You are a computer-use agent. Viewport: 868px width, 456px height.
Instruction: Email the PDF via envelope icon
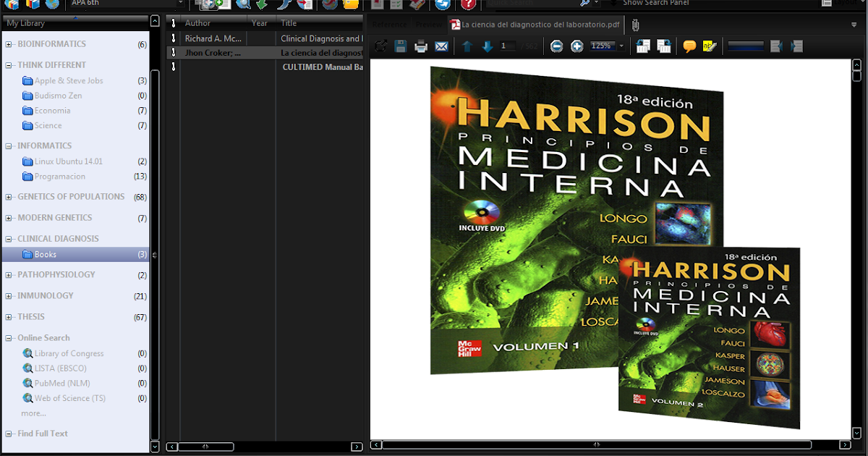point(441,46)
